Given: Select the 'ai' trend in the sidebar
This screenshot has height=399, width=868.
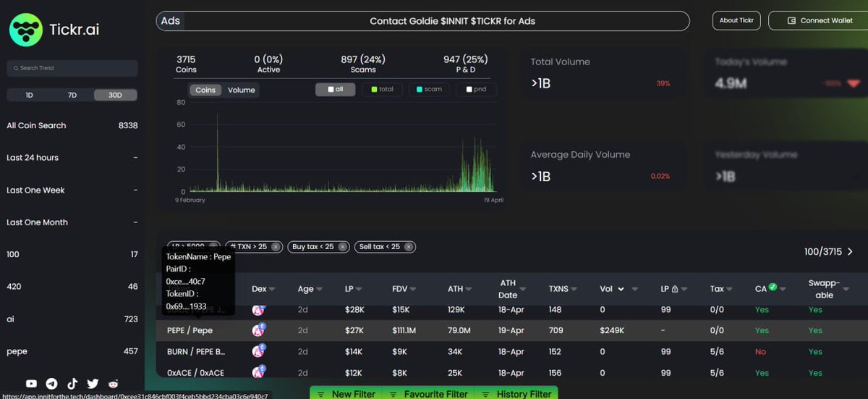Looking at the screenshot, I should pyautogui.click(x=72, y=319).
